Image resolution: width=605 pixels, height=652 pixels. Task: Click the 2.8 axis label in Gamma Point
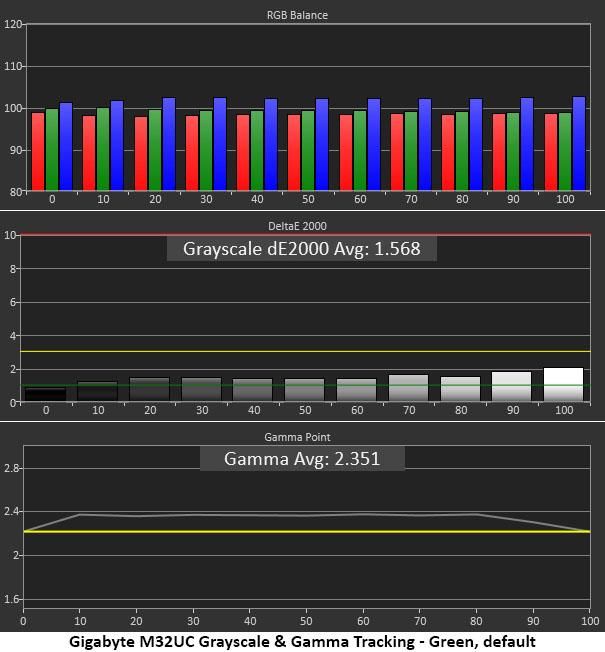click(12, 468)
